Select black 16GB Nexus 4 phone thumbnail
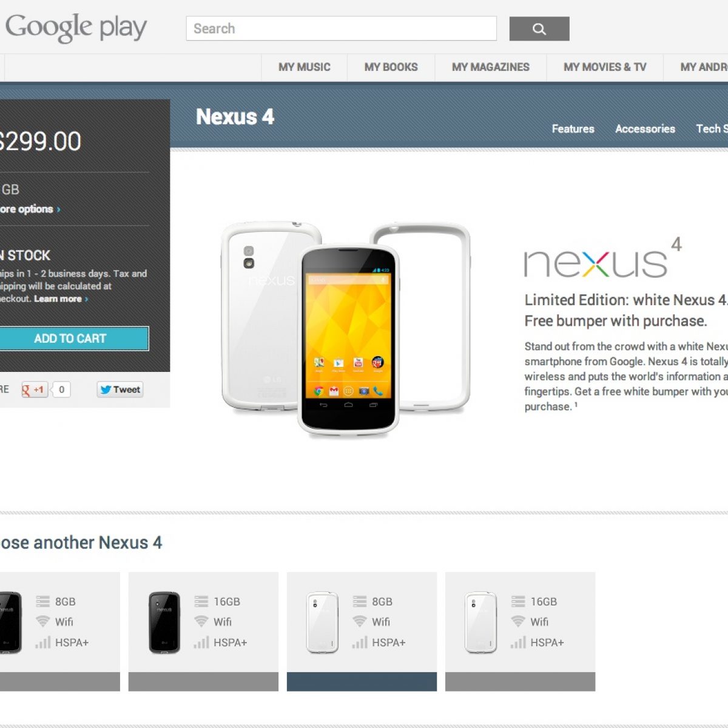This screenshot has width=728, height=728. click(x=164, y=622)
